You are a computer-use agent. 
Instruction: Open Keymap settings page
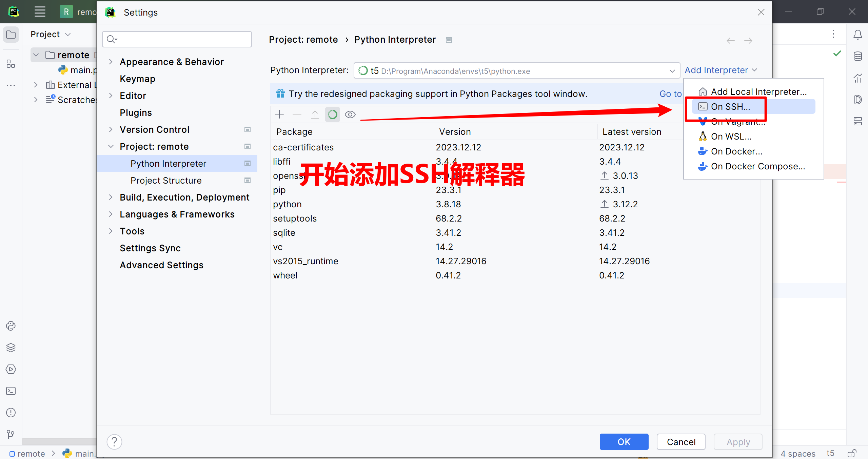click(137, 79)
